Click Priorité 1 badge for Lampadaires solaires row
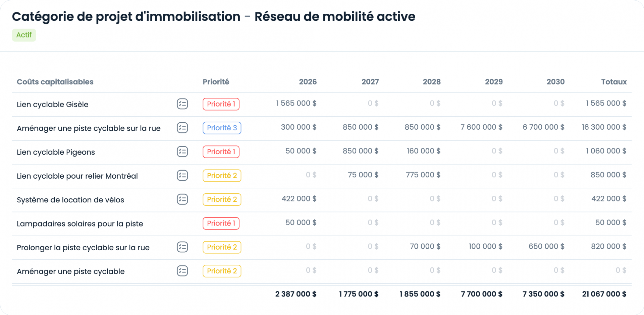The height and width of the screenshot is (315, 644). pyautogui.click(x=221, y=223)
